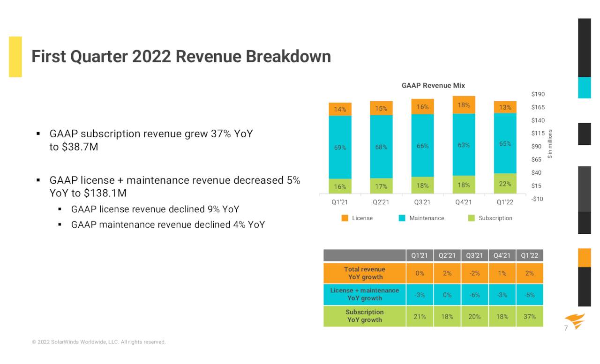The height and width of the screenshot is (364, 600).
Task: Click the cyan Maintenance legend swatch
Action: pos(402,218)
